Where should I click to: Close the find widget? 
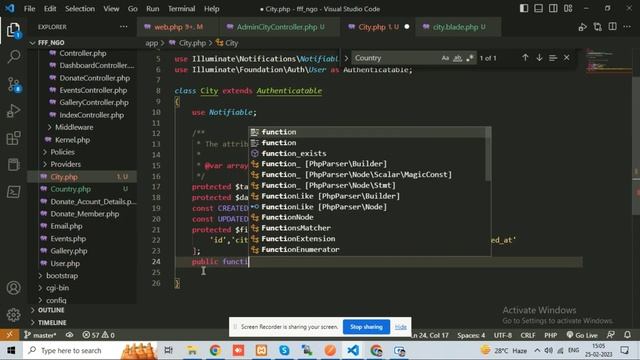(x=567, y=58)
